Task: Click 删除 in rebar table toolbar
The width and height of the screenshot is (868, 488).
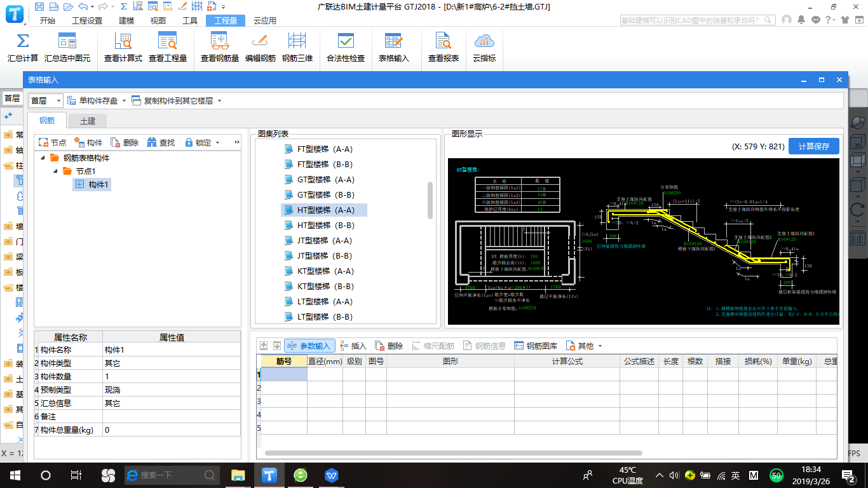Action: [389, 346]
